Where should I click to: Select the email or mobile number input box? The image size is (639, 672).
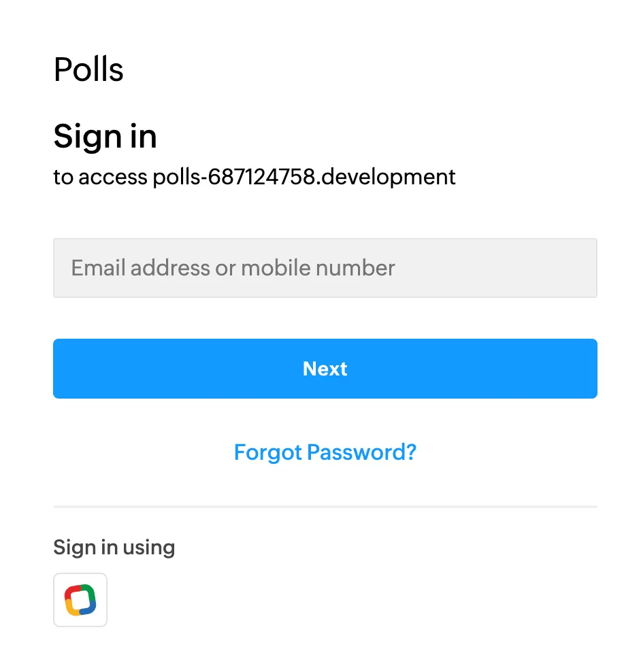[325, 268]
